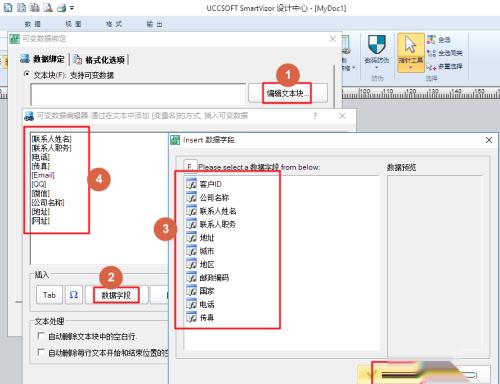Click [联系人职务] line in the editor text
This screenshot has width=500, height=384.
[x=52, y=148]
